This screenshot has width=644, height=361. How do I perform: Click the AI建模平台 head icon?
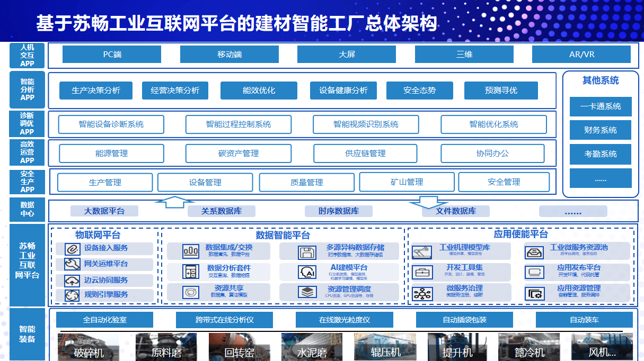306,272
